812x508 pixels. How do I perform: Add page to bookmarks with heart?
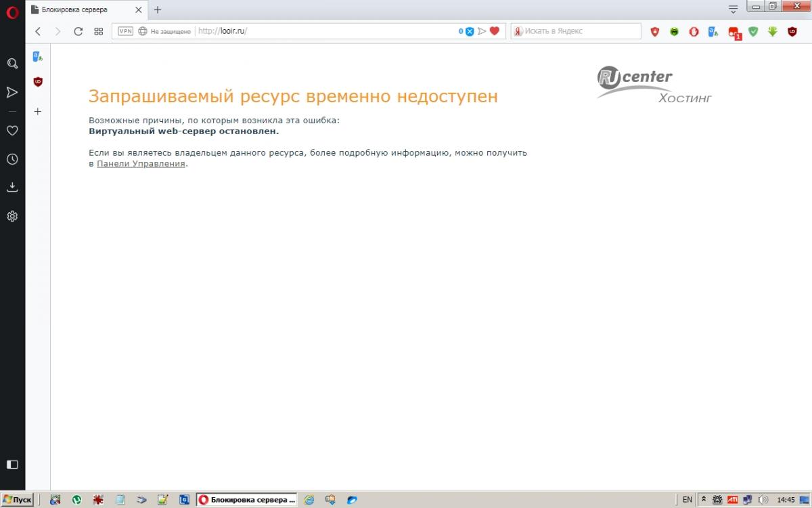click(495, 31)
